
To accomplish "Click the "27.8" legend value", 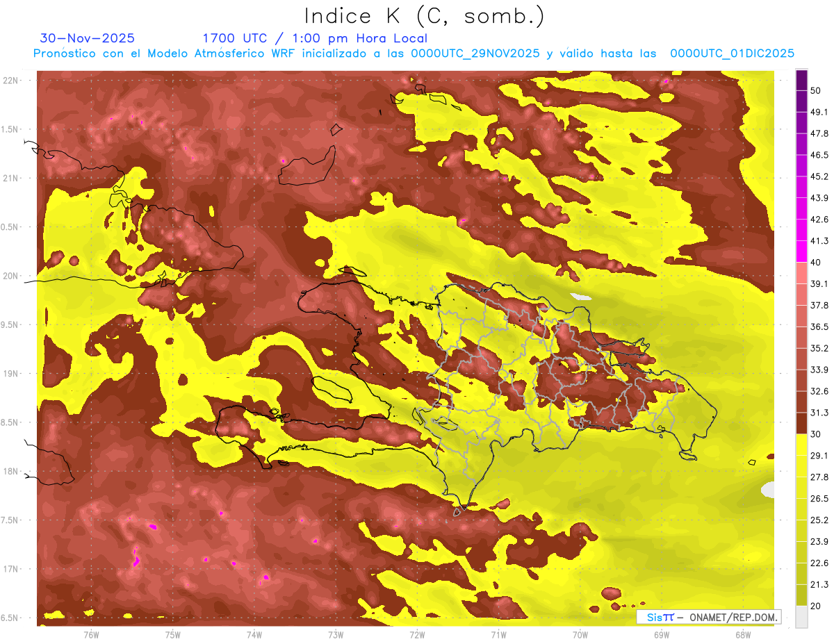I will point(819,477).
